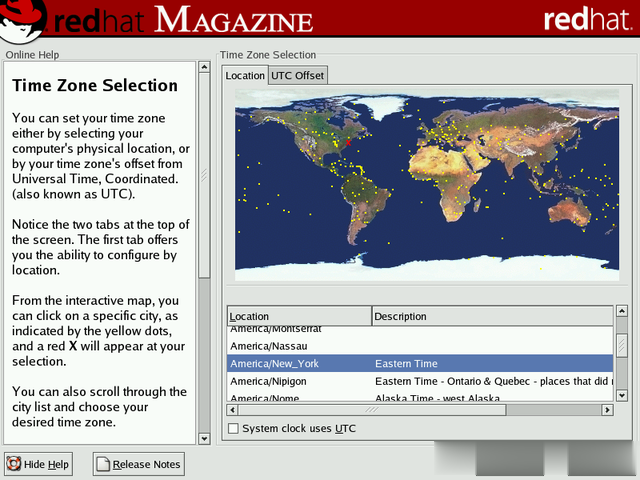Viewport: 640px width, 480px height.
Task: Click Australia on the world map
Action: tap(569, 211)
